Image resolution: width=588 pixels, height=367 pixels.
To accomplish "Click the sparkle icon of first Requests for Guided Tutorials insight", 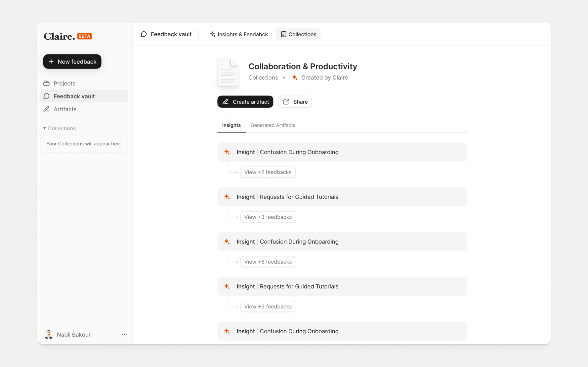I will pos(227,197).
